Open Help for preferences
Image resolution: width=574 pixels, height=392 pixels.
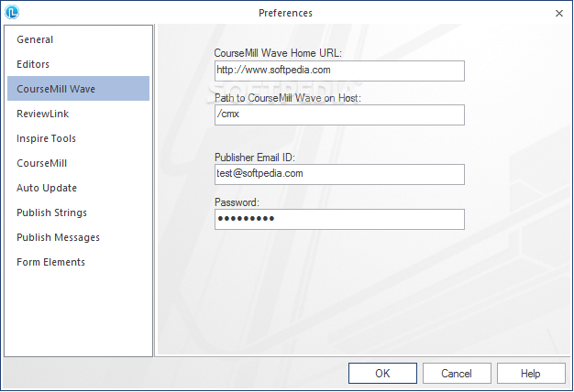[x=531, y=374]
